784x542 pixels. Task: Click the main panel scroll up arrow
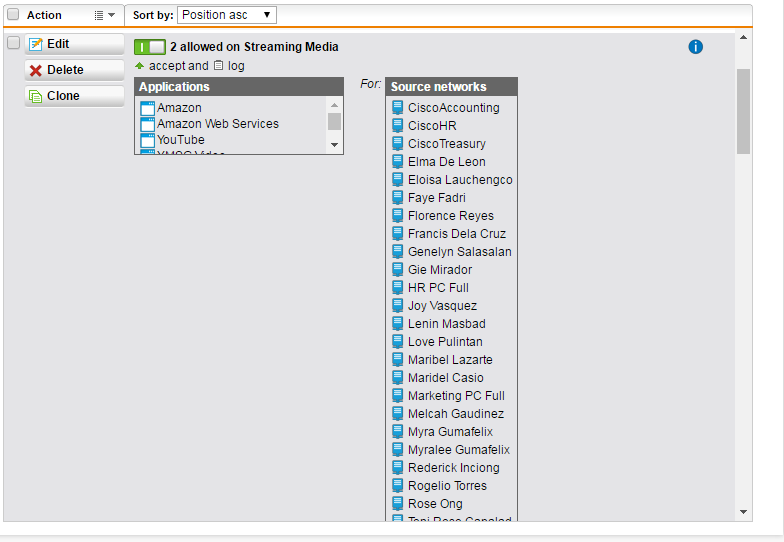(x=744, y=38)
